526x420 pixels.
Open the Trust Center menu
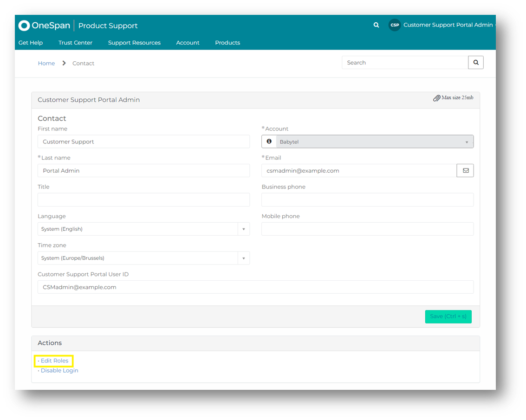(x=75, y=43)
